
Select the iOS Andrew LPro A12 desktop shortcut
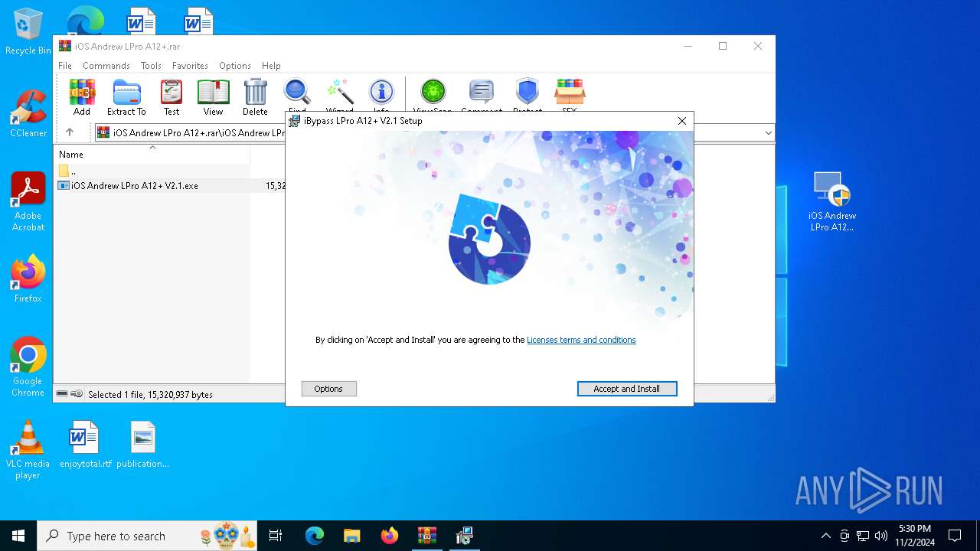pyautogui.click(x=832, y=201)
